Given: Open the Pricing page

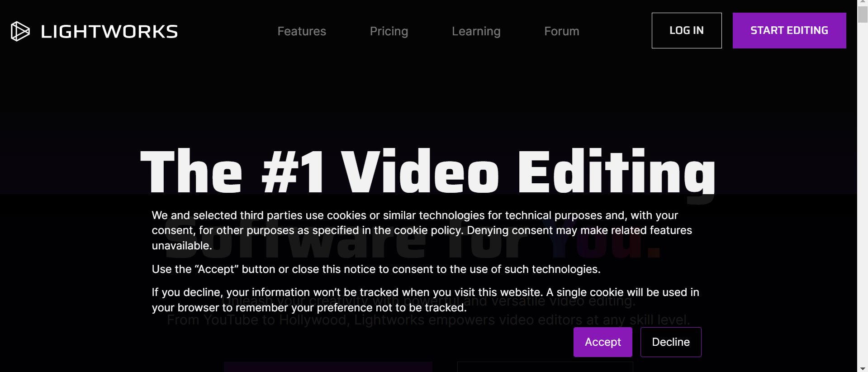Looking at the screenshot, I should 389,31.
